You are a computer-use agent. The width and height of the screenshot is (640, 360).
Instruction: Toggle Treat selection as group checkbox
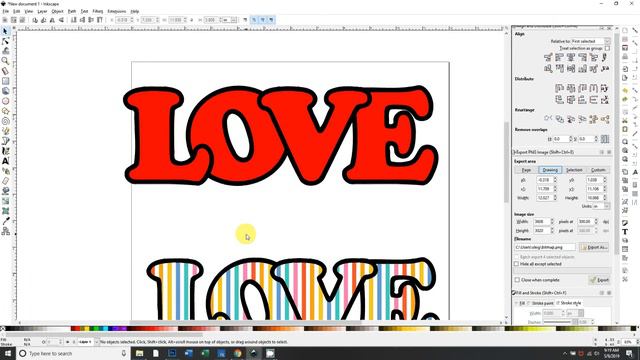point(607,48)
